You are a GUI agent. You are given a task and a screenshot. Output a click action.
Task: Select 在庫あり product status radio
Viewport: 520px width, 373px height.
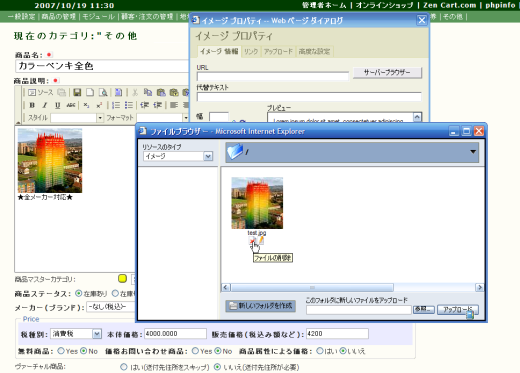click(x=79, y=293)
